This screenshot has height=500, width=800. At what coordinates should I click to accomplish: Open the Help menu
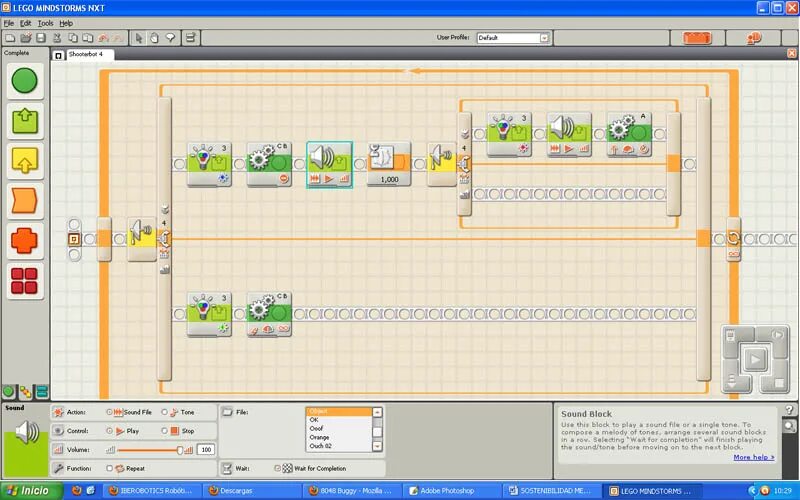pyautogui.click(x=66, y=23)
